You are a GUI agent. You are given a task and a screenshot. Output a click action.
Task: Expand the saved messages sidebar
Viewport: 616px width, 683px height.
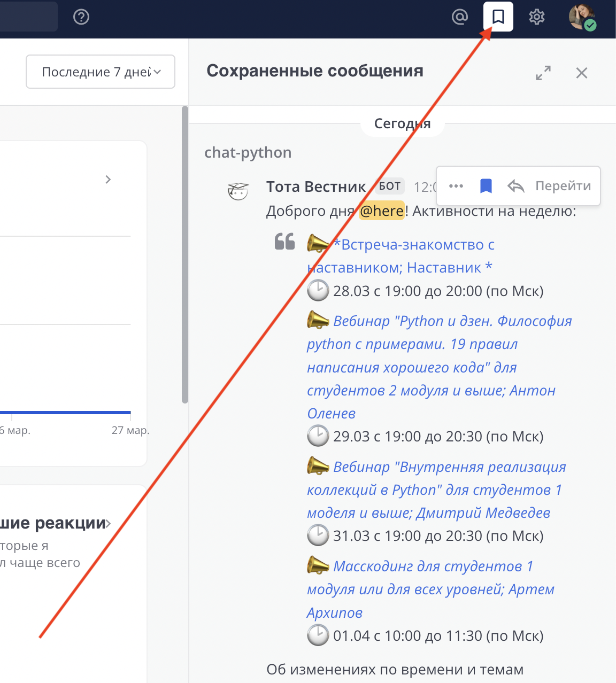(543, 73)
